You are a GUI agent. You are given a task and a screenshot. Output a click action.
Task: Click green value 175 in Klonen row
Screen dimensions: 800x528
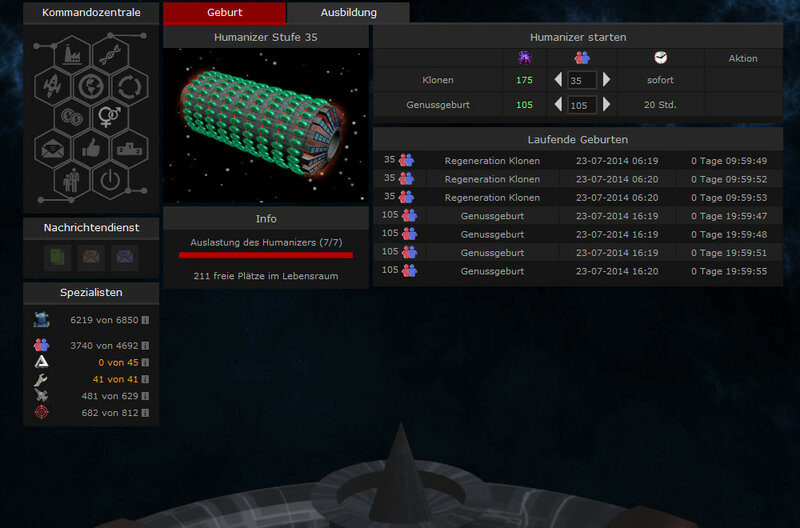[x=524, y=80]
